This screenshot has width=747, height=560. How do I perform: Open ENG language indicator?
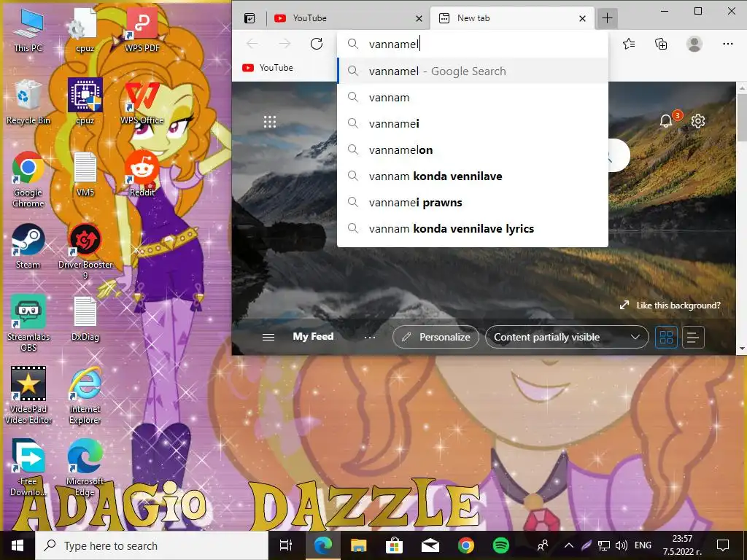click(643, 545)
